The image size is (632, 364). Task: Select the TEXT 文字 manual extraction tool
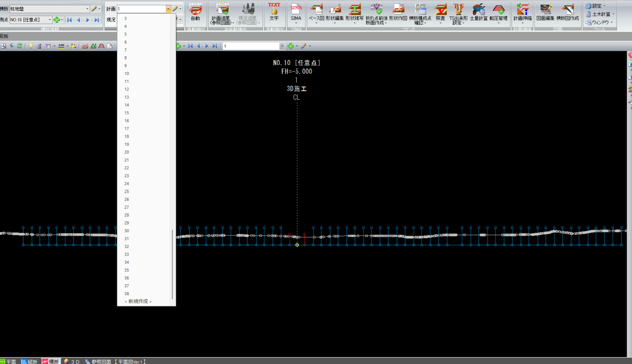click(x=274, y=12)
